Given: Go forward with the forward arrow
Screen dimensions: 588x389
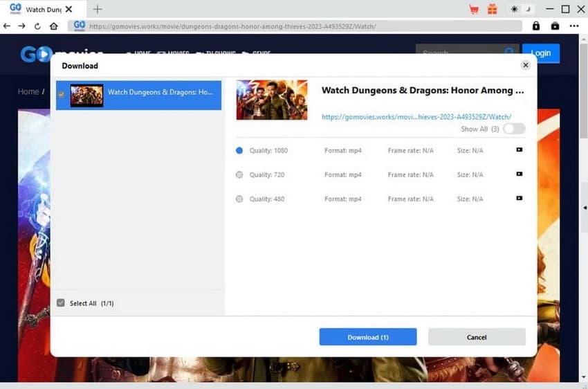Looking at the screenshot, I should pos(21,26).
